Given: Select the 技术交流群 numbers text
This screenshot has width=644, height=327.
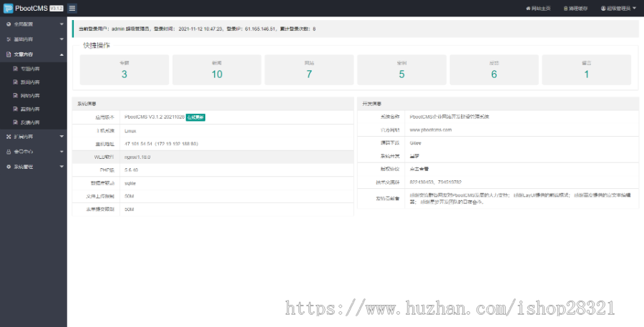Looking at the screenshot, I should (x=435, y=182).
